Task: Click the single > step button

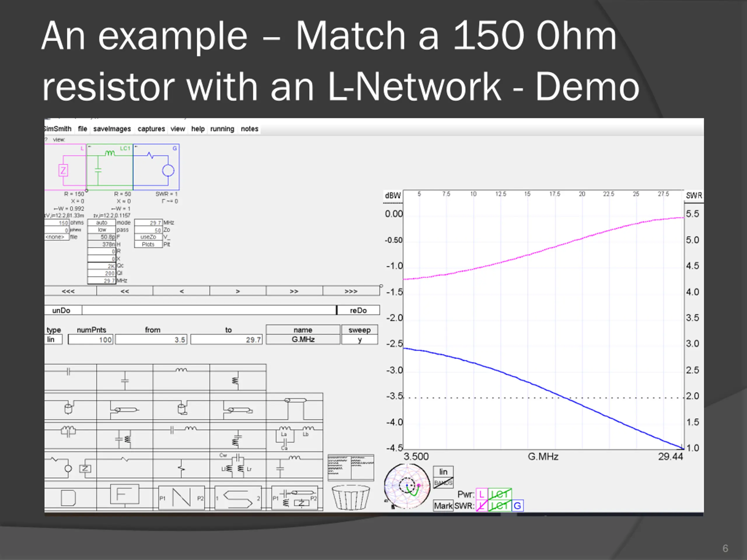Action: point(238,291)
